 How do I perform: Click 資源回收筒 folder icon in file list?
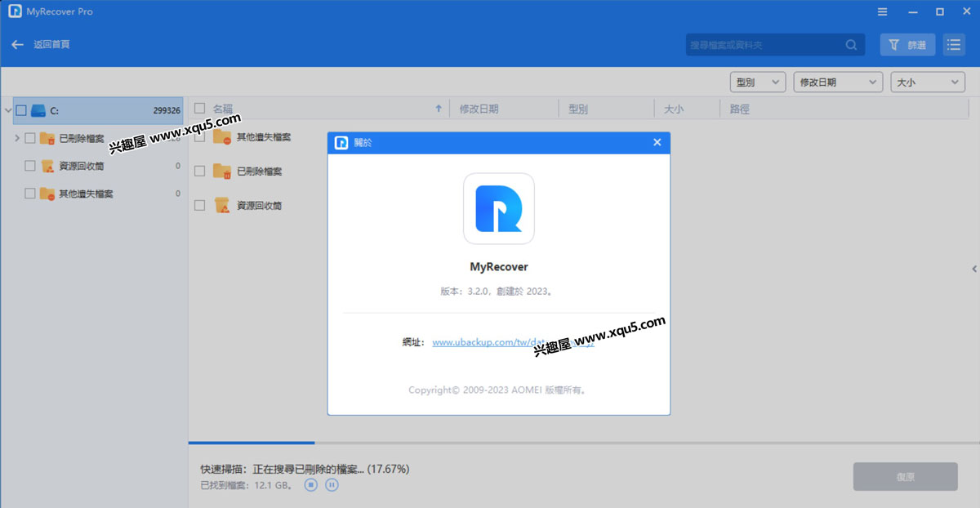point(221,206)
